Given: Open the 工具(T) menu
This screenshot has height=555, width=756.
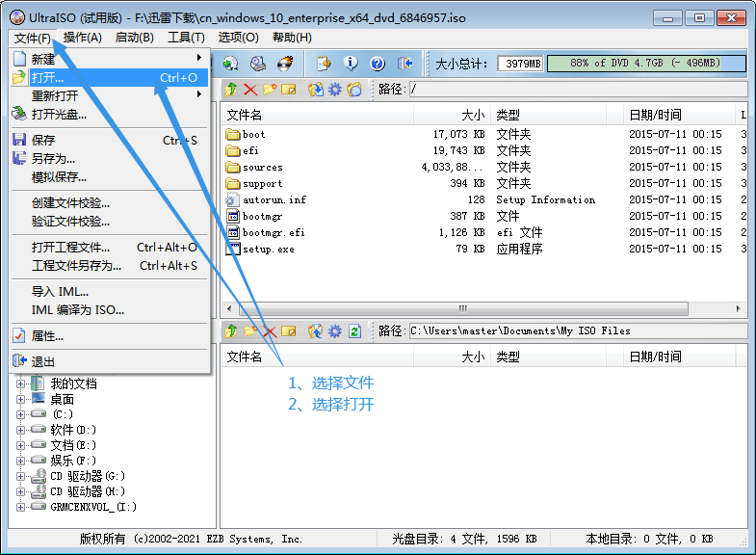Looking at the screenshot, I should [186, 38].
